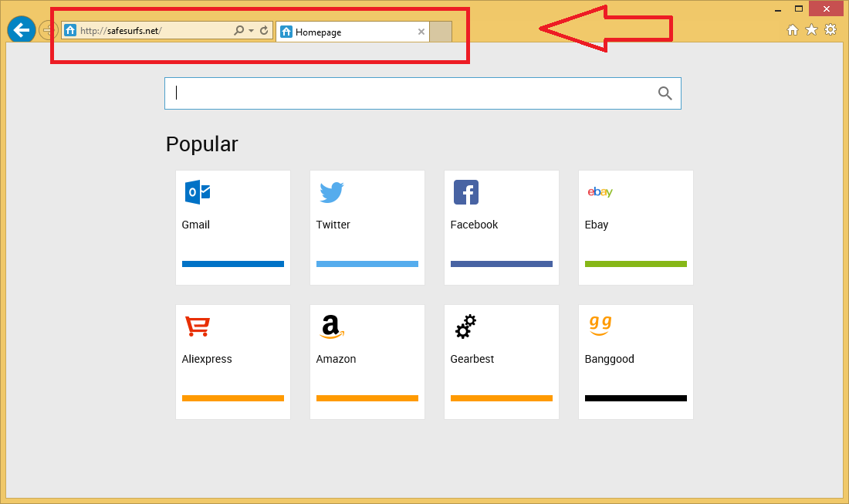Click the Forward navigation button
The width and height of the screenshot is (849, 504).
[48, 31]
